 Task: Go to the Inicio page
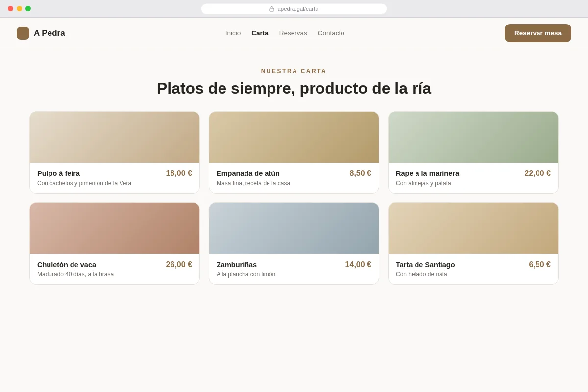(233, 33)
